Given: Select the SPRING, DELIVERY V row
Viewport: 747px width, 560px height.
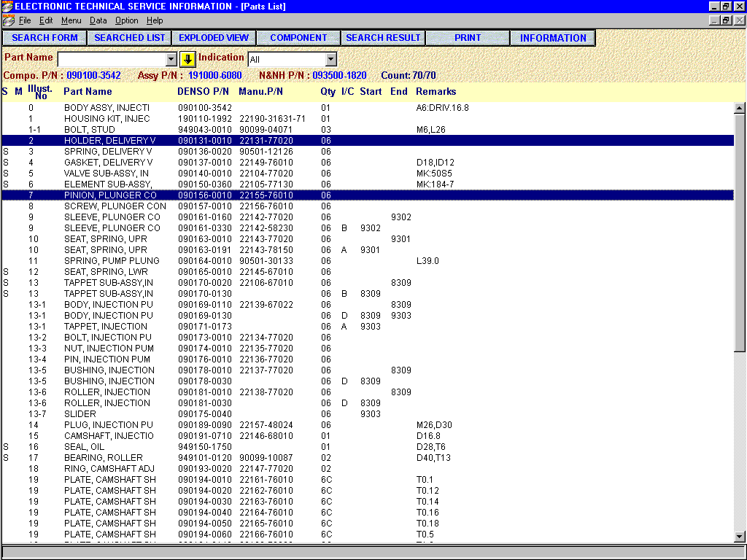Looking at the screenshot, I should point(368,152).
